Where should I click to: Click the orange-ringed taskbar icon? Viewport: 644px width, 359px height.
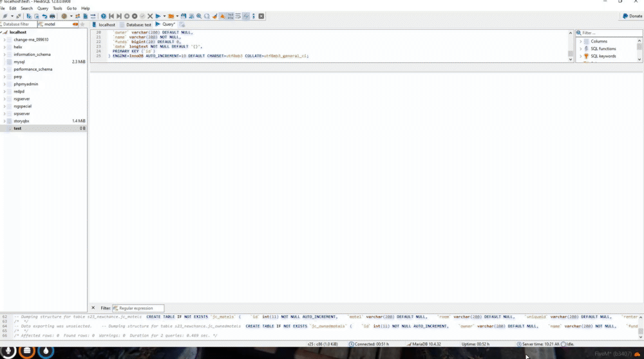(x=26, y=351)
